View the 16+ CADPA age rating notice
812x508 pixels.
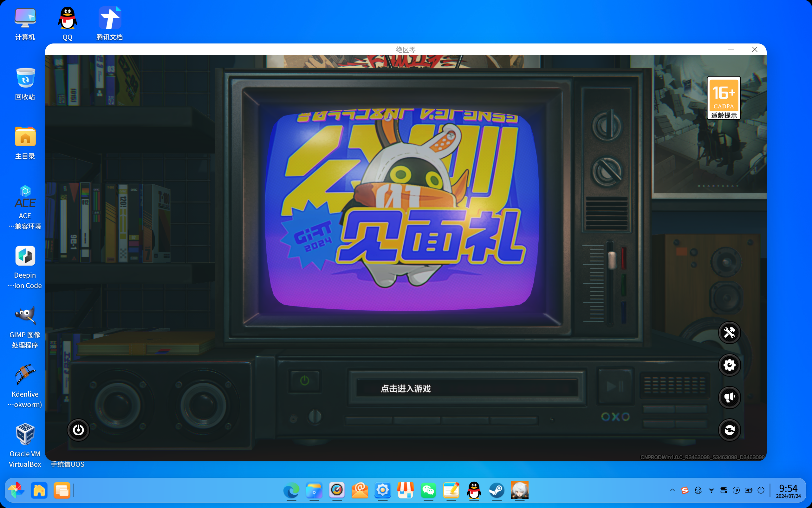[724, 98]
